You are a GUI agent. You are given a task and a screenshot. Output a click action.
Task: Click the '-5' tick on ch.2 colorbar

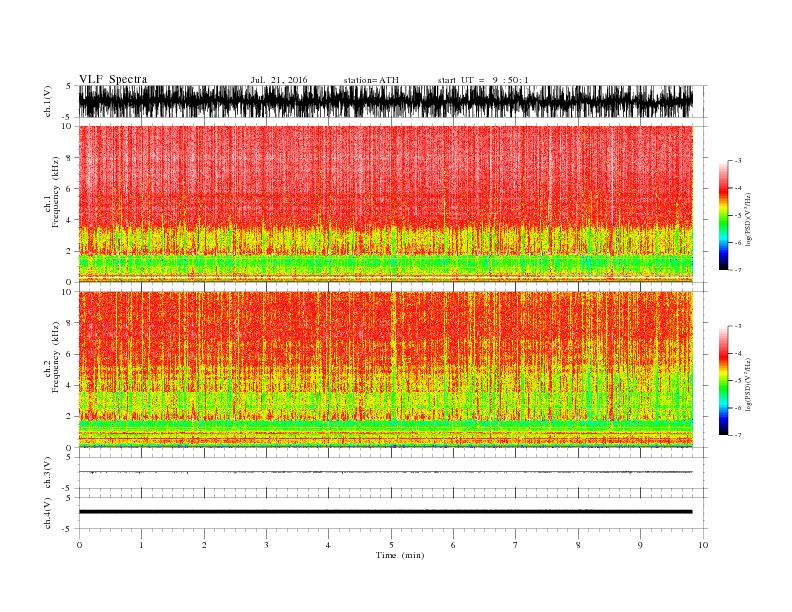tap(738, 381)
